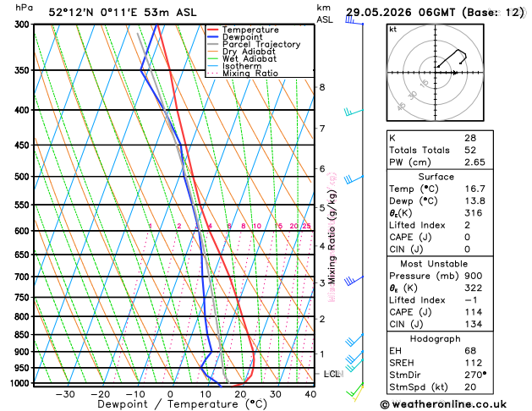The height and width of the screenshot is (411, 532).
Task: Click StmSpd (kt) value 20
Action: [470, 387]
